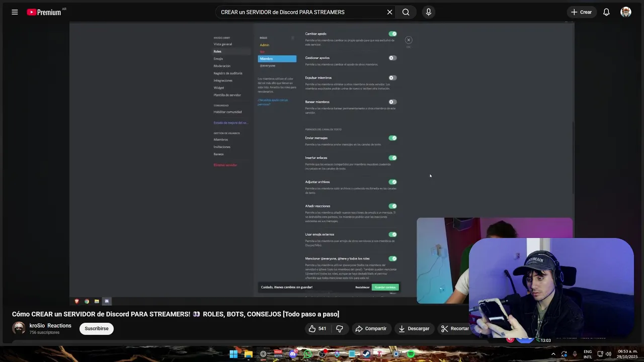Click Restablecer to discard changes

[x=362, y=287]
